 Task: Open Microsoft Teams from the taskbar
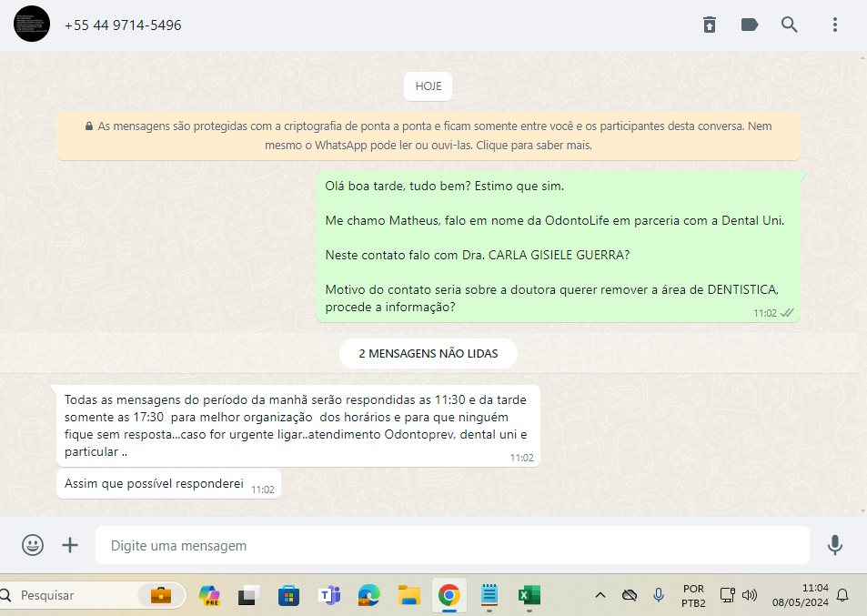[329, 595]
